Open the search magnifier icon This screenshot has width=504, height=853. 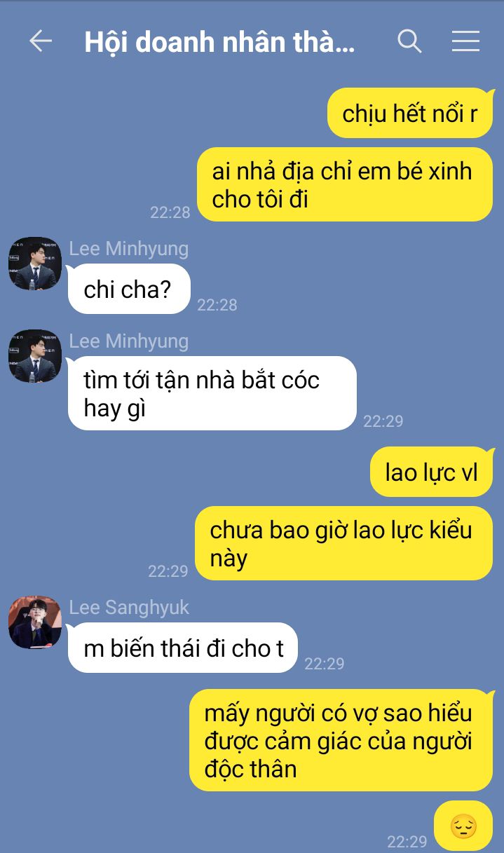pos(409,41)
